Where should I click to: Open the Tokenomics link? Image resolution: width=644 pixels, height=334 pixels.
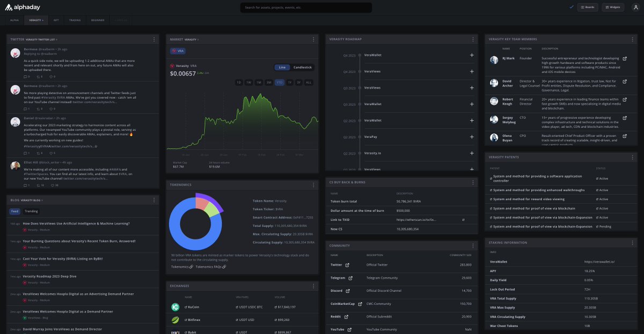182,266
